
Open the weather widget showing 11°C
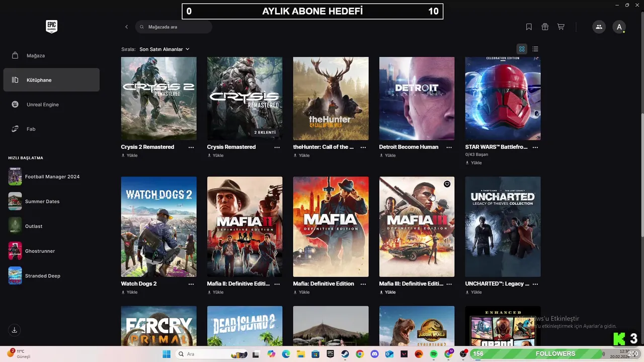19,353
